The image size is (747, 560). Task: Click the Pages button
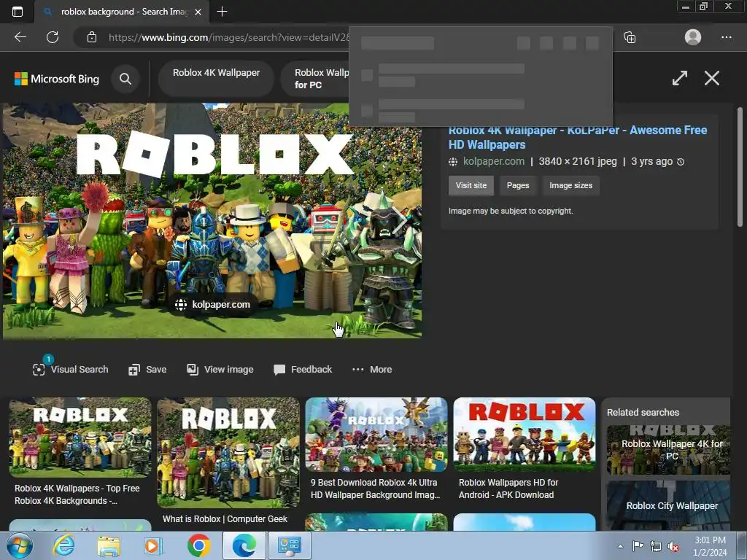(x=518, y=185)
